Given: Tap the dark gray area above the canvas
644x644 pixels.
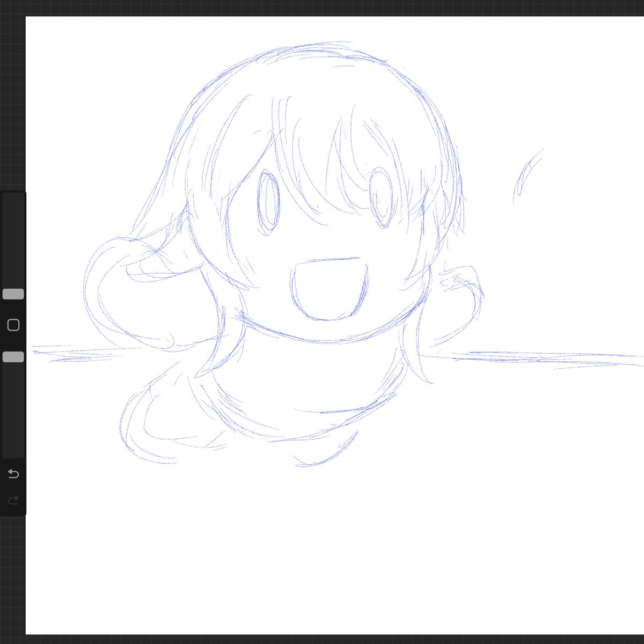Looking at the screenshot, I should 322,6.
